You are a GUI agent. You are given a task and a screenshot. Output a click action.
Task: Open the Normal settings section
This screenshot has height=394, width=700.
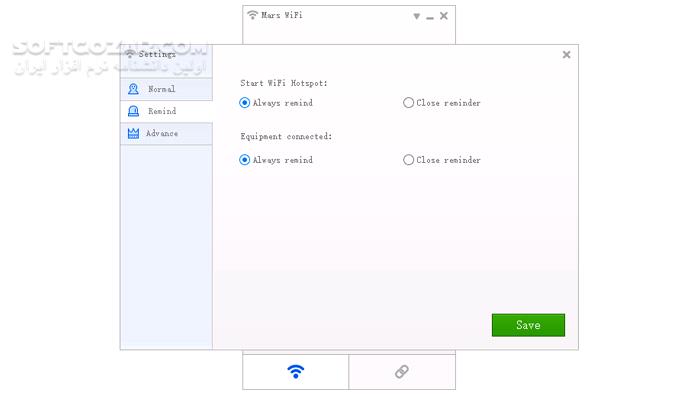[166, 89]
